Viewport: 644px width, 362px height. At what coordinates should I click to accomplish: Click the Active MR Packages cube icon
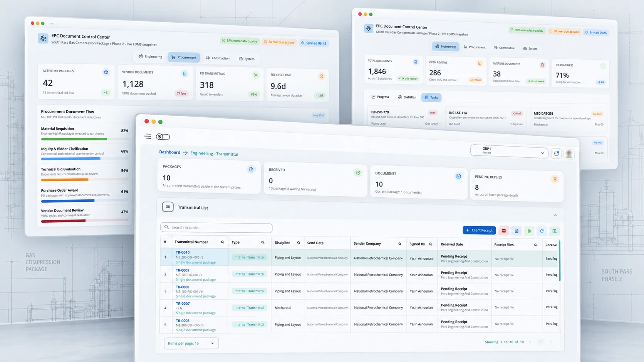click(106, 72)
